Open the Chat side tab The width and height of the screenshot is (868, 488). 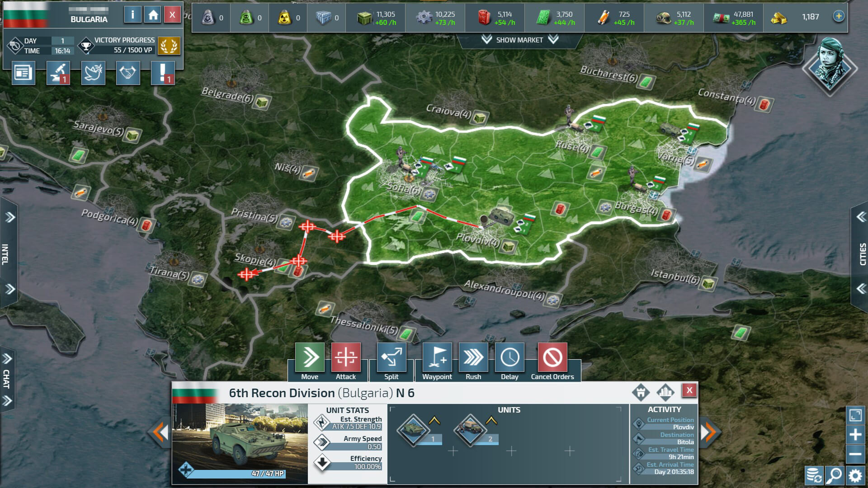pyautogui.click(x=6, y=379)
